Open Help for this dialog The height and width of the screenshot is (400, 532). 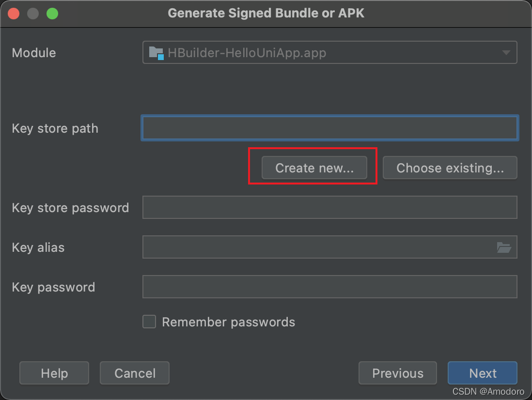point(54,373)
